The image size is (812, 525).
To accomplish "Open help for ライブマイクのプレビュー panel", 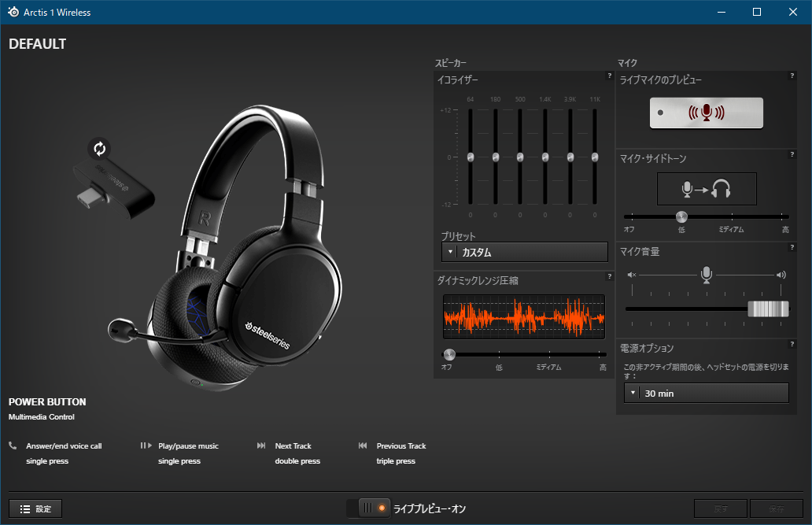I will tap(792, 76).
